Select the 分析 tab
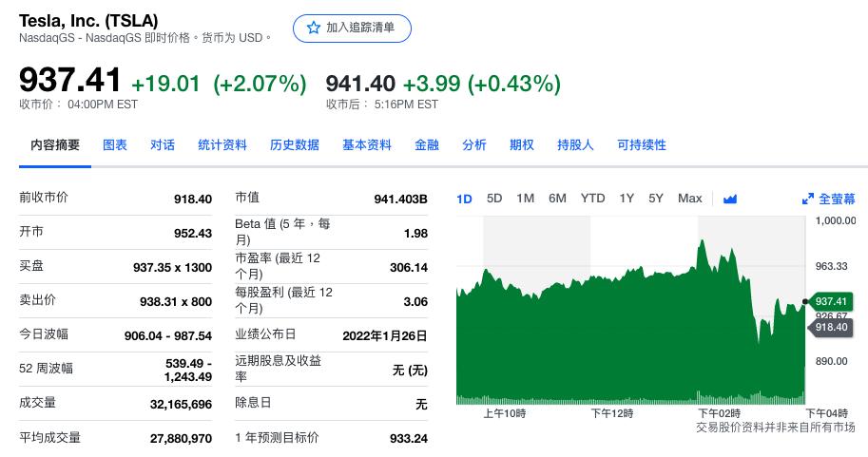Image resolution: width=868 pixels, height=457 pixels. tap(474, 145)
